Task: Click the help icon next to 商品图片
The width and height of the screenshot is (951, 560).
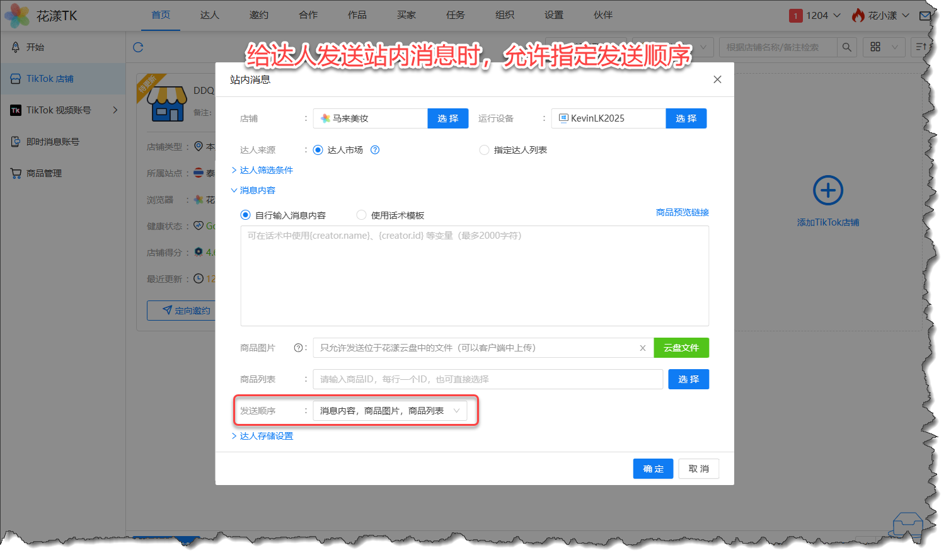Action: pos(298,348)
